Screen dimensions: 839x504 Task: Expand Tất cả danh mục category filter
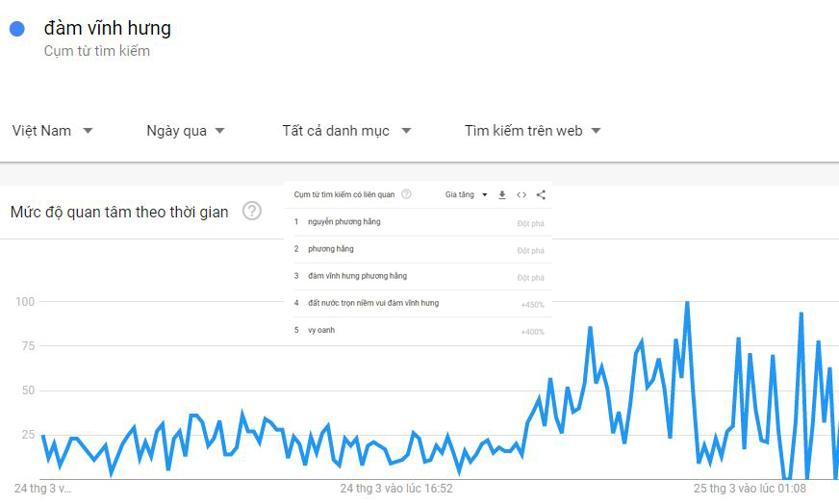[346, 131]
